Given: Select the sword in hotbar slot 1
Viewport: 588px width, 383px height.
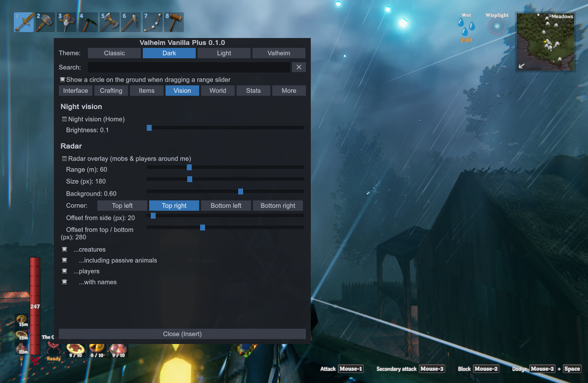Looking at the screenshot, I should [x=24, y=22].
